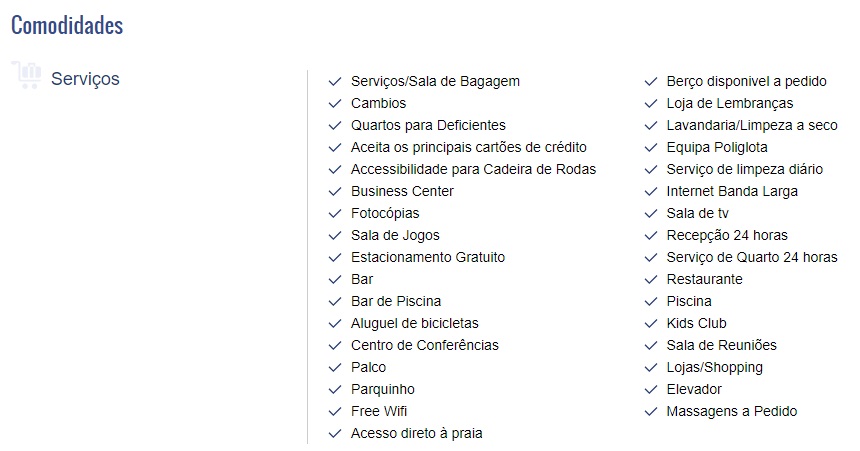Click Aluguel de bicicletas in the list
860x451 pixels.
coord(415,323)
